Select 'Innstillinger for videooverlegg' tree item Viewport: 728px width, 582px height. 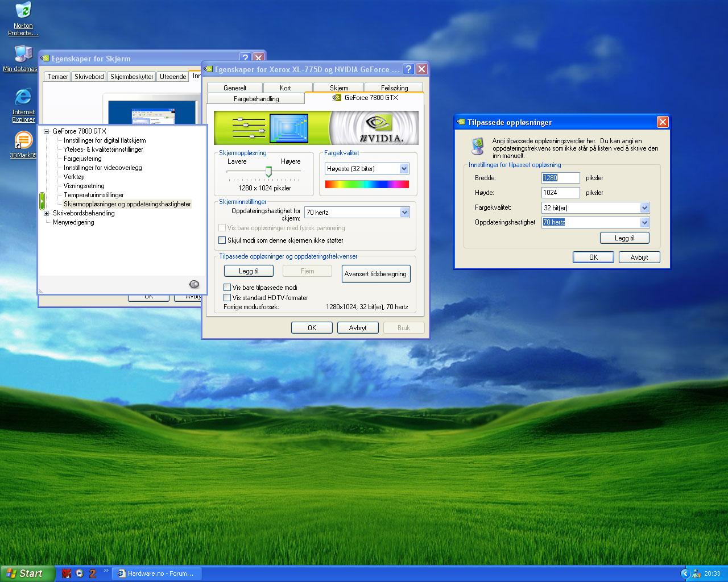coord(103,168)
